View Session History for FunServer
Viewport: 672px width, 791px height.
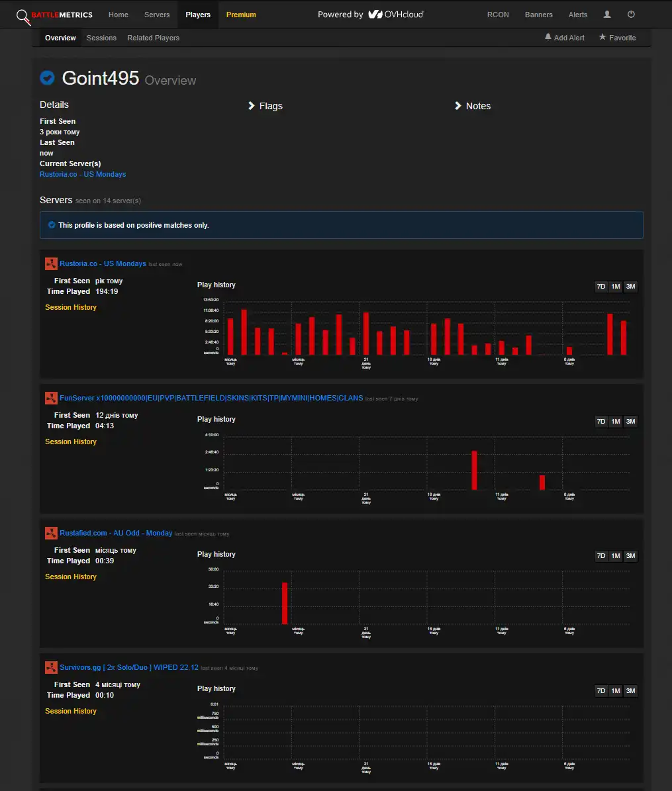71,442
